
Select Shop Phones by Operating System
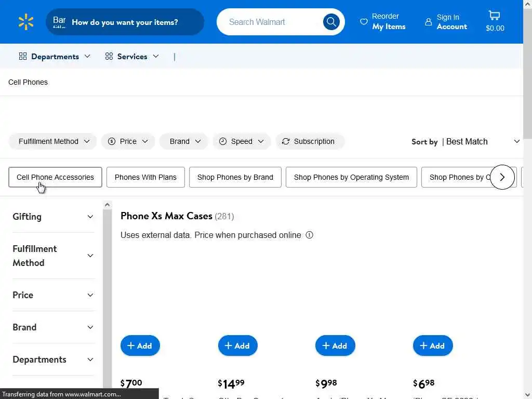point(351,177)
